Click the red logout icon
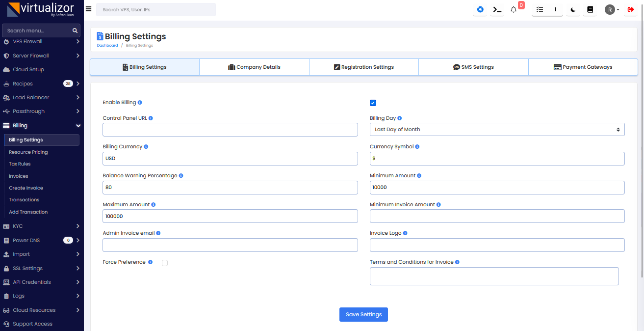Screen dimensions: 644x331 (x=630, y=9)
